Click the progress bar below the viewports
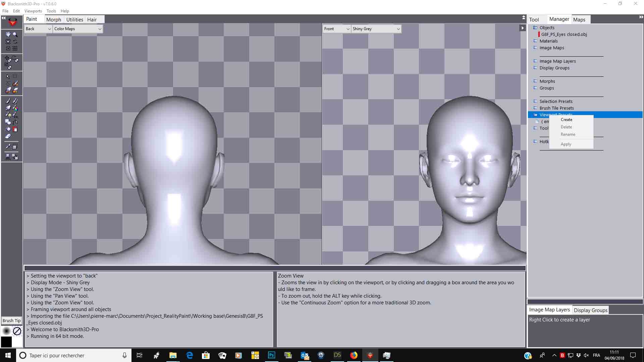Viewport: 644px width, 362px height. [x=275, y=268]
